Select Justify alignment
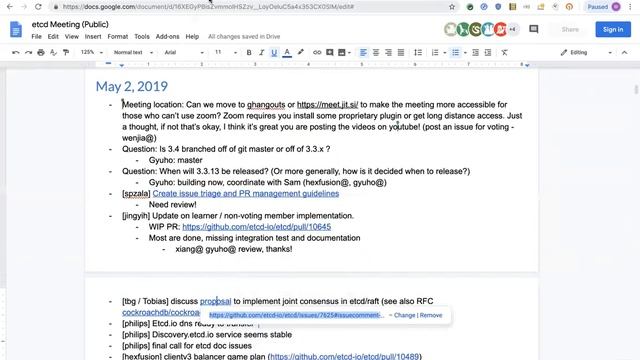 click(x=401, y=52)
